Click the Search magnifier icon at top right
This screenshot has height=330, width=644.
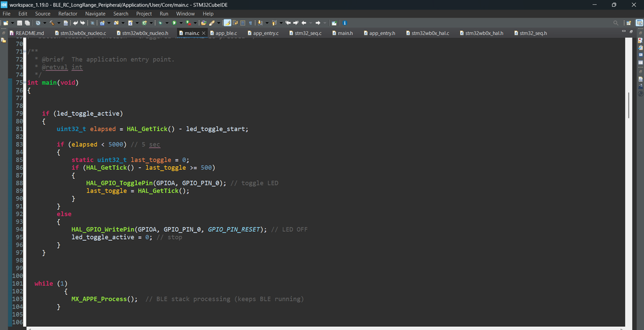(x=616, y=23)
